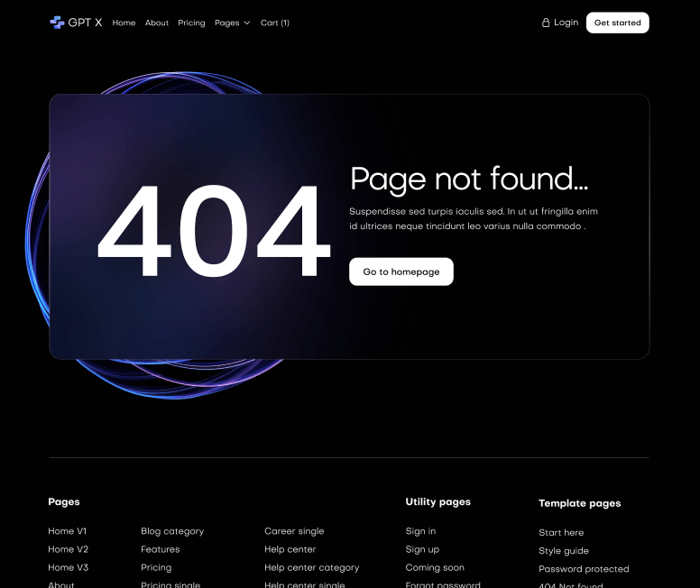Click the Get started button
This screenshot has height=588, width=700.
click(x=617, y=23)
